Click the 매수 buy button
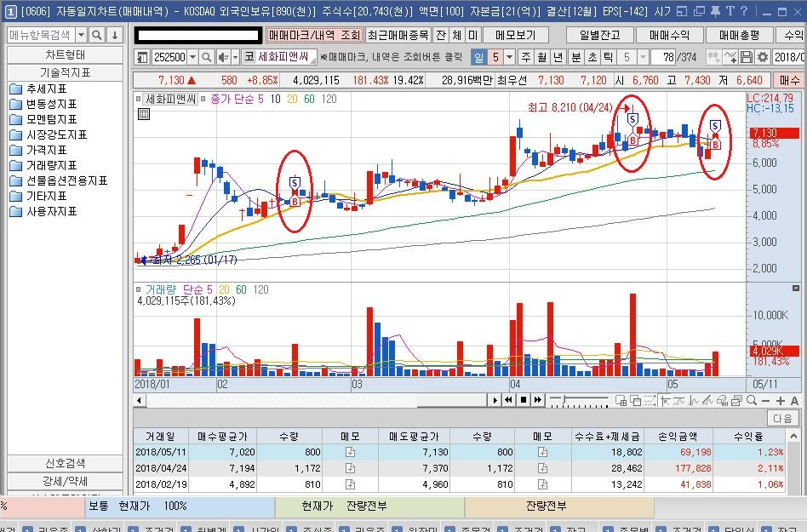 789,80
